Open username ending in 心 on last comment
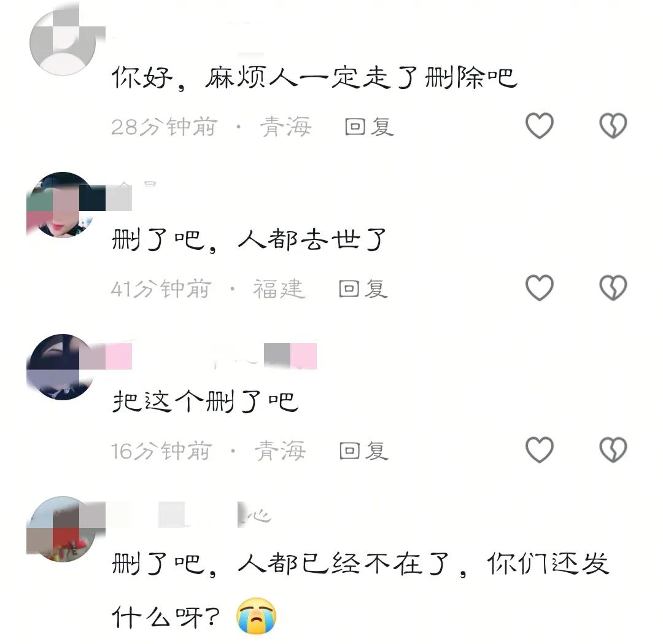The image size is (663, 644). [x=192, y=515]
